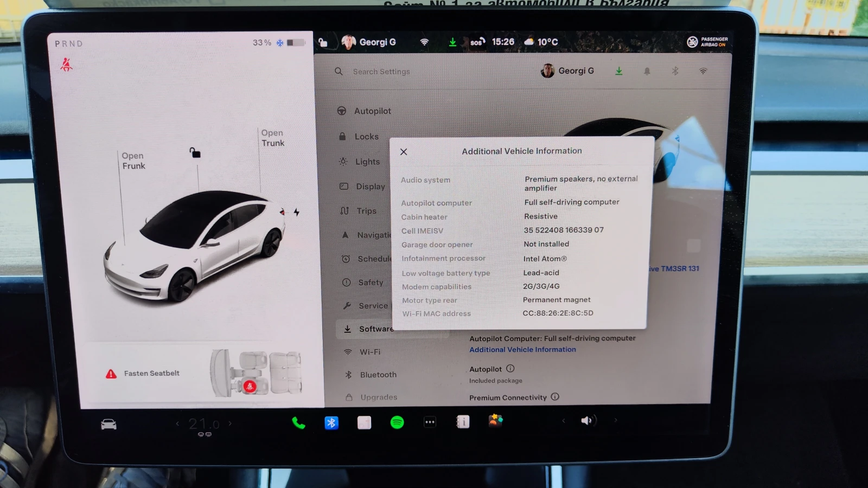Open the Bluetooth settings menu
868x488 pixels.
371,375
